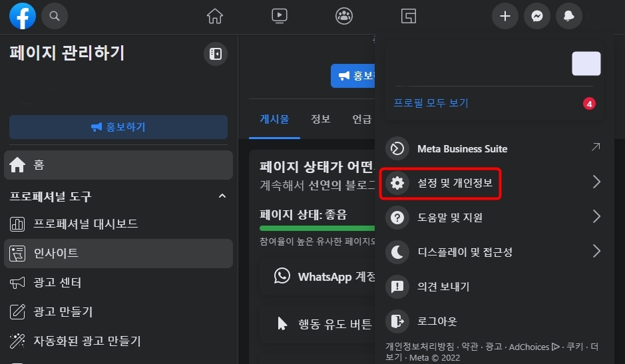Click the 프로페셔널 대시보드 chart icon
Image resolution: width=625 pixels, height=364 pixels.
point(17,224)
